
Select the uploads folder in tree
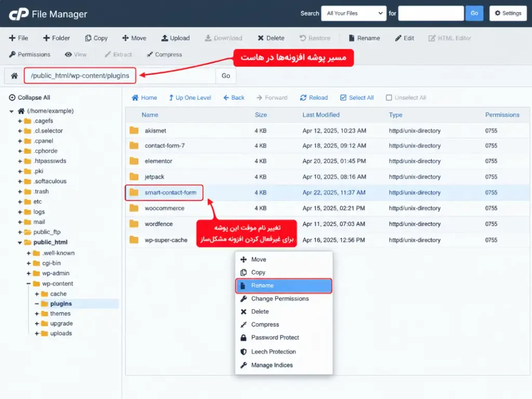click(x=61, y=333)
